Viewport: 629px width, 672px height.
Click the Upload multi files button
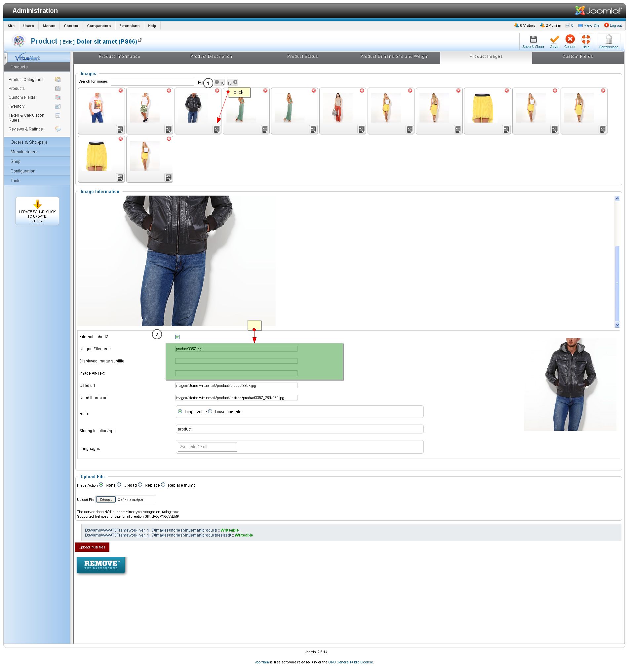(x=92, y=547)
